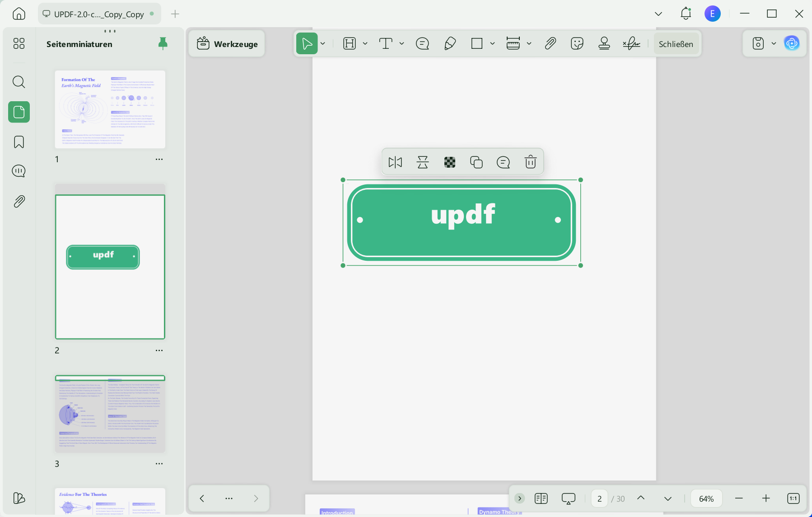Select the text highlight tool

[350, 43]
